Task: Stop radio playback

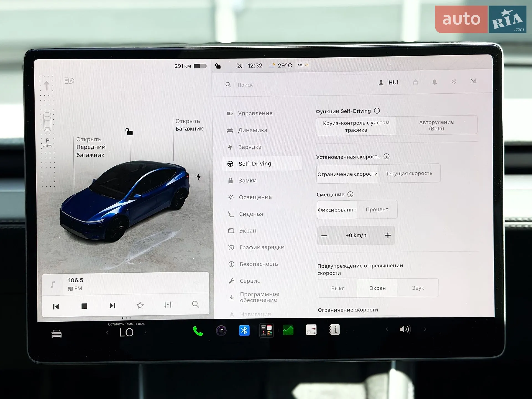Action: [84, 306]
